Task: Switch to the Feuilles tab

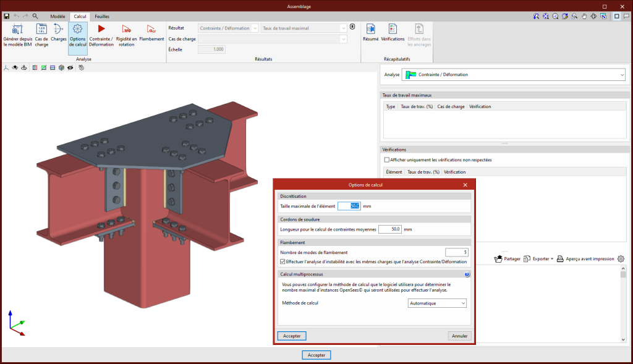Action: [x=102, y=16]
